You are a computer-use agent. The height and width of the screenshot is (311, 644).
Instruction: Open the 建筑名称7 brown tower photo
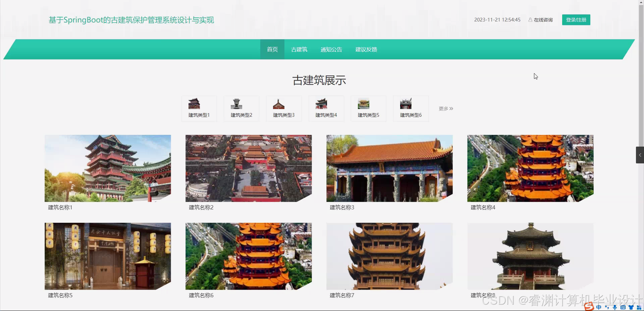click(389, 256)
